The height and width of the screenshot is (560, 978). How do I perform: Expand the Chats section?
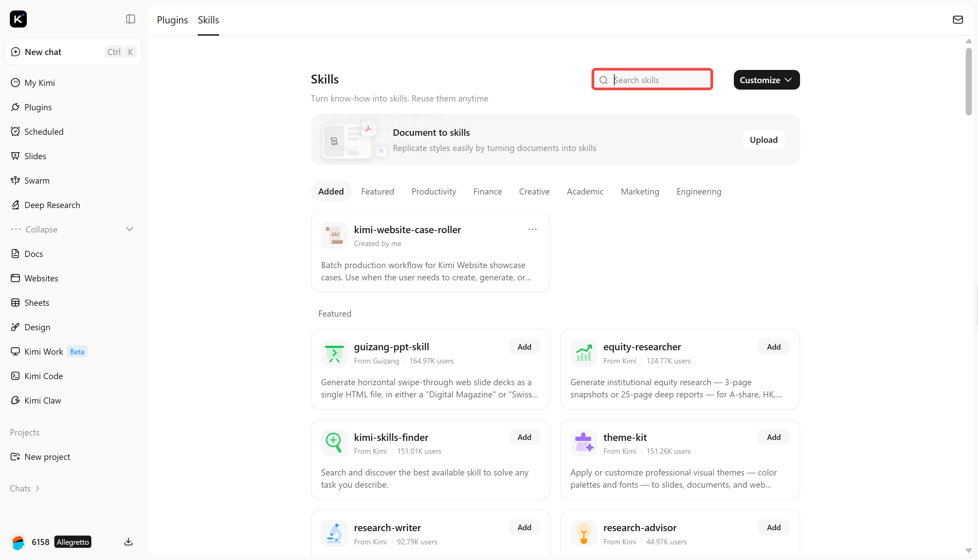[25, 488]
